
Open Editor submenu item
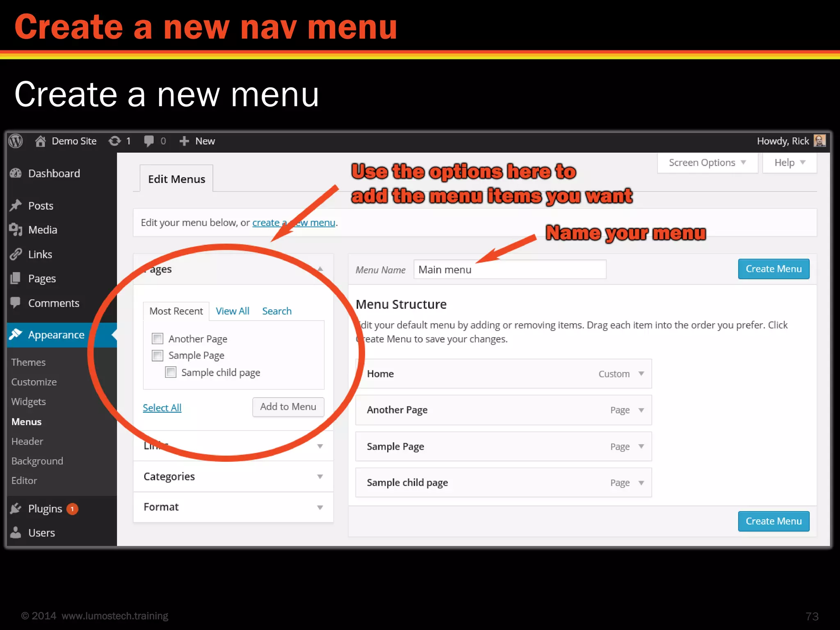coord(24,480)
